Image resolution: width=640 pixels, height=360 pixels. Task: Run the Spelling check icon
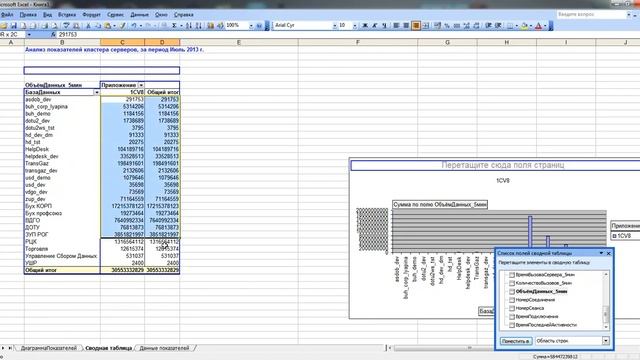[x=66, y=26]
